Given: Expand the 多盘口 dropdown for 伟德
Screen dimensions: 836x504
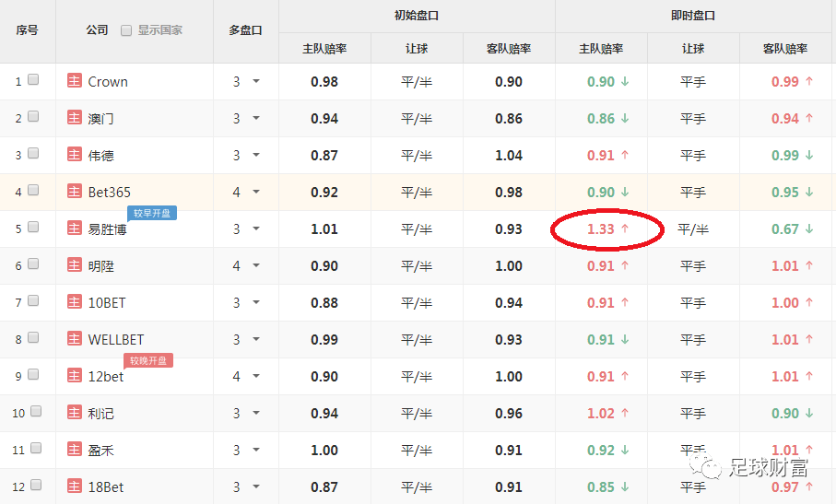Looking at the screenshot, I should pyautogui.click(x=256, y=155).
